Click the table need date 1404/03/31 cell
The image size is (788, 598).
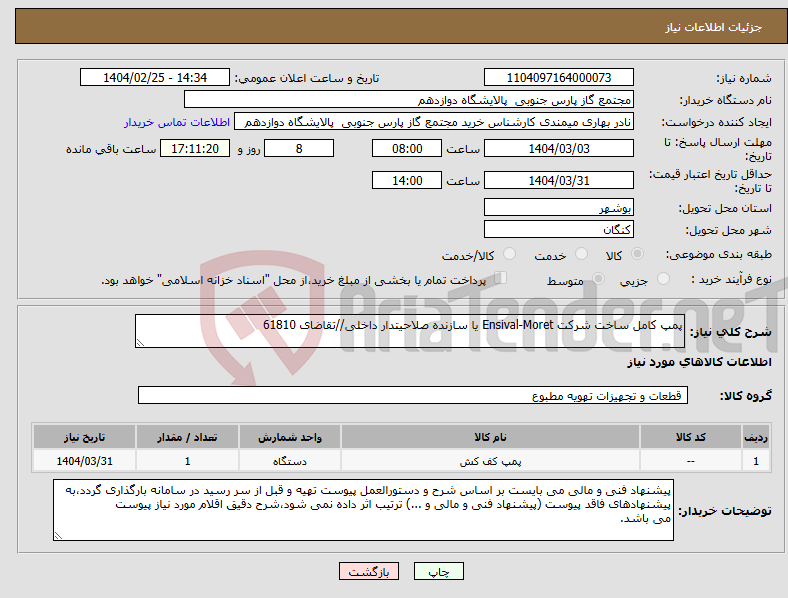84,461
